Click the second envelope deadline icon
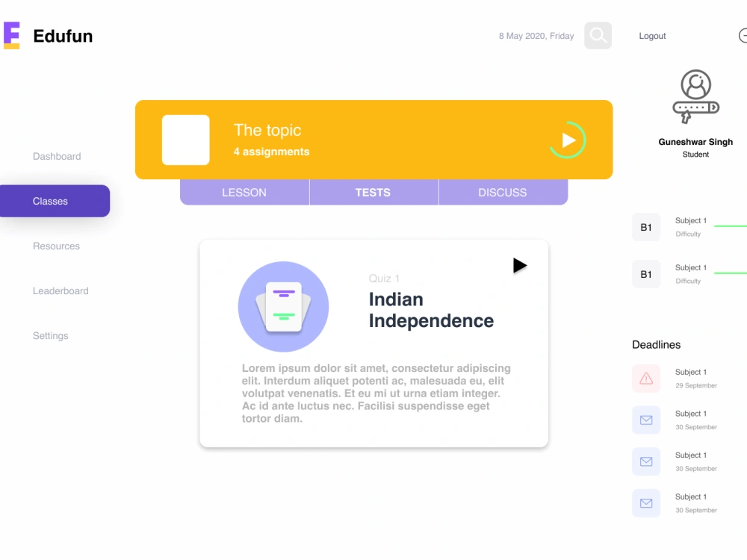747x560 pixels. click(646, 461)
